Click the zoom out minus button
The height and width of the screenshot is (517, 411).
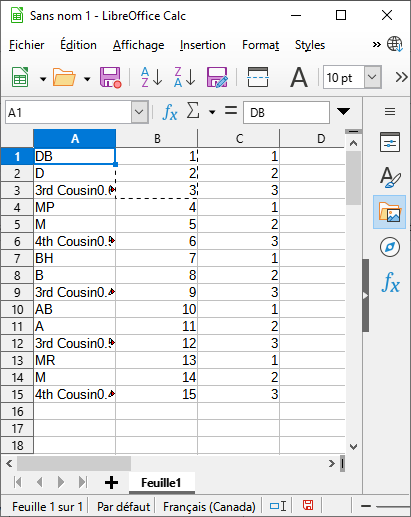(366, 506)
